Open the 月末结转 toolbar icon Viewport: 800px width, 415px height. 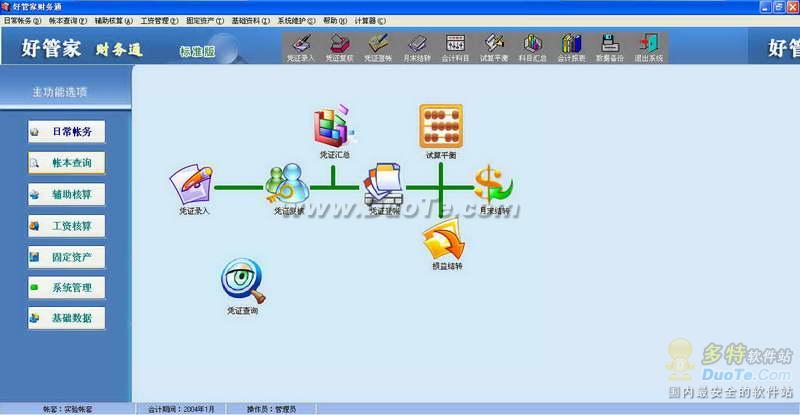pos(417,48)
